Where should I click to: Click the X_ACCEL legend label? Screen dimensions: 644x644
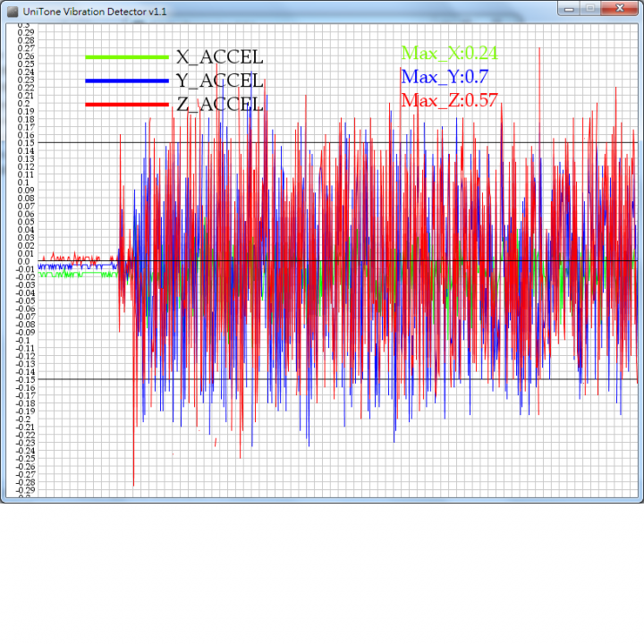[220, 57]
